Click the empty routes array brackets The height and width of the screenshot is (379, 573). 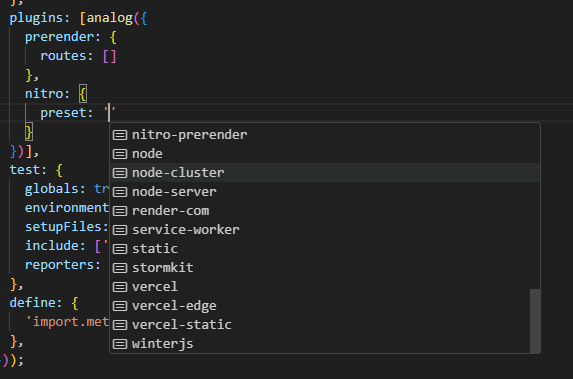point(109,56)
